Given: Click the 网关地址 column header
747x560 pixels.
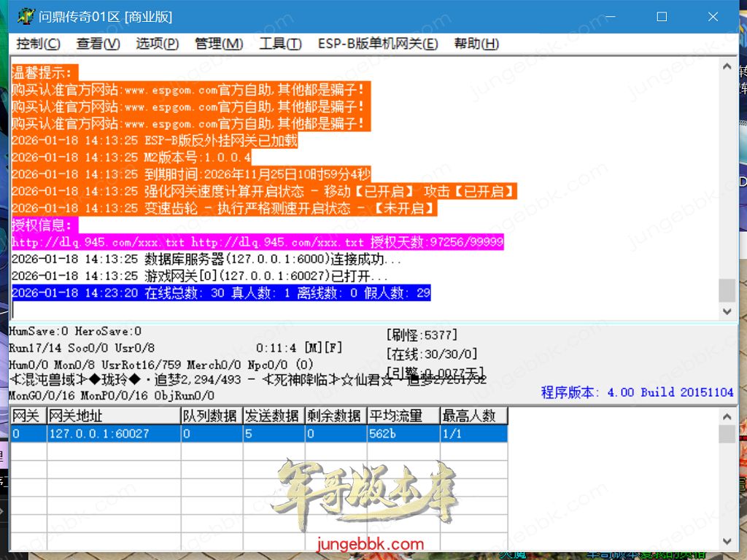Looking at the screenshot, I should coord(114,416).
